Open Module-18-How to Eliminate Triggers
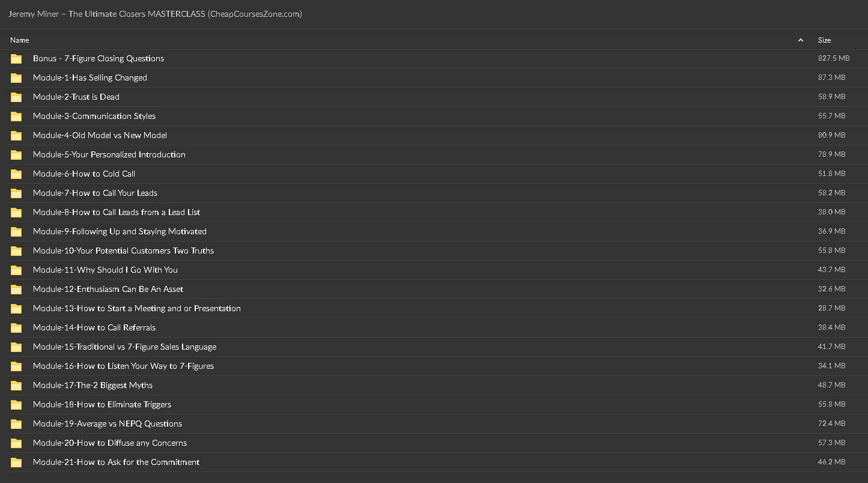Image resolution: width=868 pixels, height=483 pixels. (102, 404)
